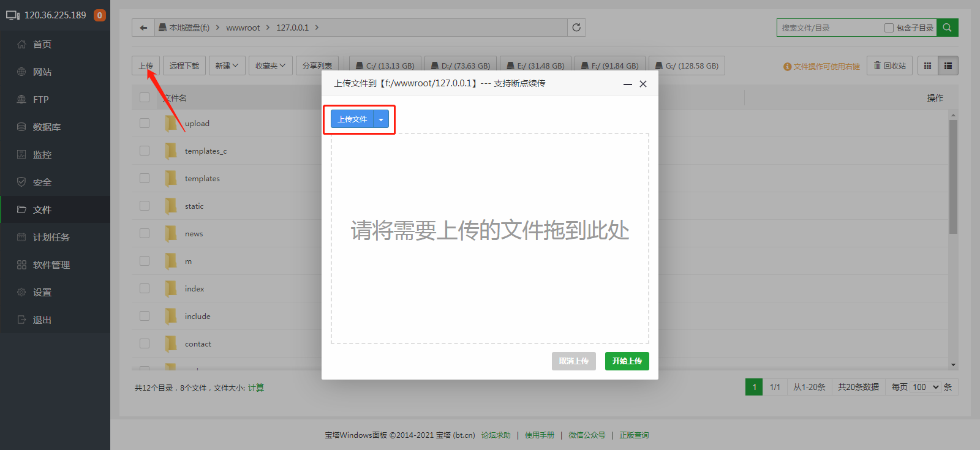Open 使用手册 user manual link
The image size is (980, 450).
[540, 435]
